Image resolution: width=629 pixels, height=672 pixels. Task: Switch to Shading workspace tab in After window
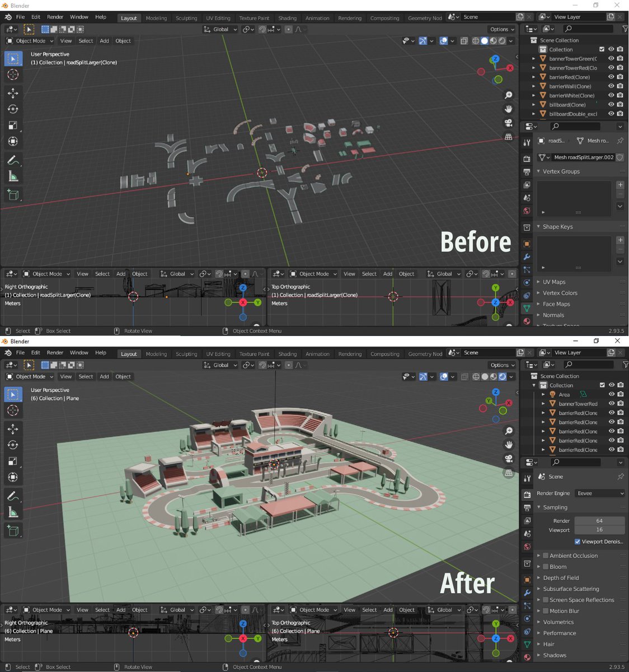[x=288, y=354]
